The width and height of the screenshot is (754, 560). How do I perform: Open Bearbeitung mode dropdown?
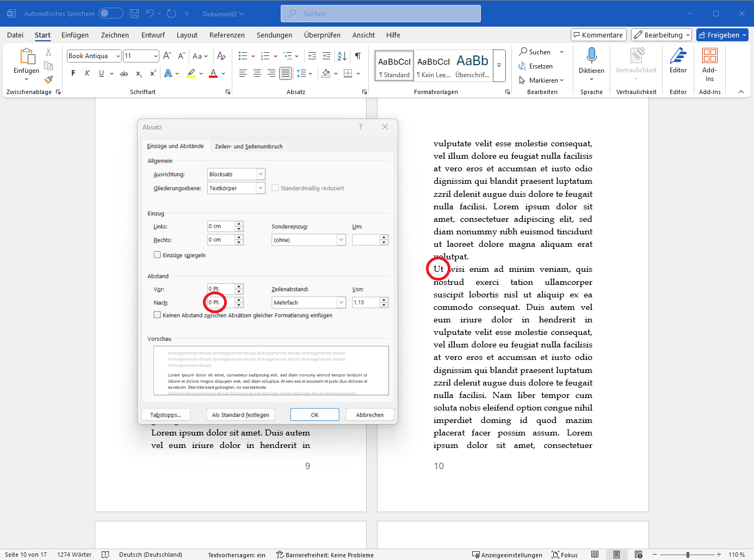pyautogui.click(x=662, y=35)
